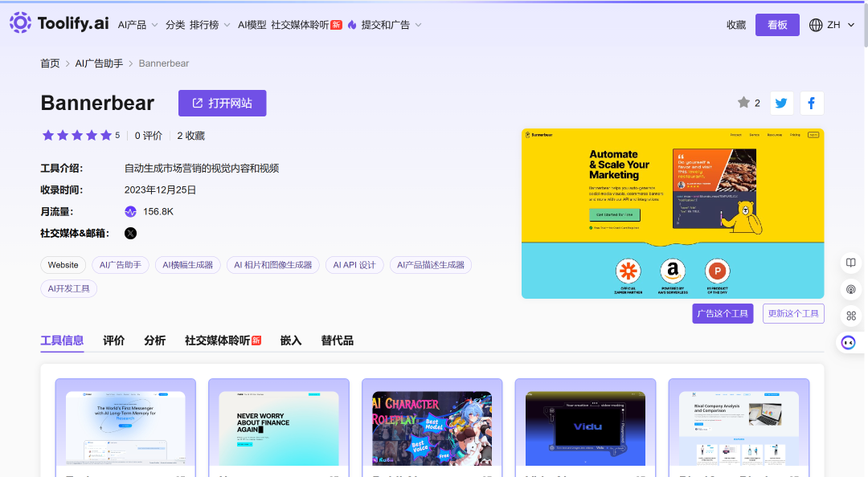868x477 pixels.
Task: Click the 广告这个工具 button
Action: click(x=723, y=314)
